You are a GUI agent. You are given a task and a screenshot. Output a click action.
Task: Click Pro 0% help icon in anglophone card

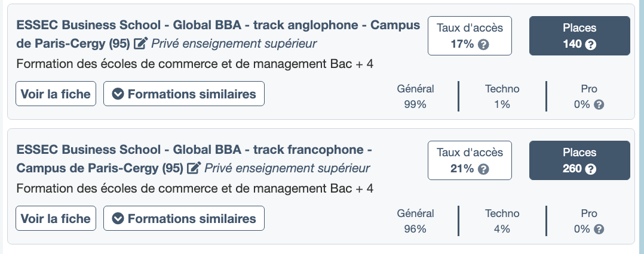tap(599, 104)
